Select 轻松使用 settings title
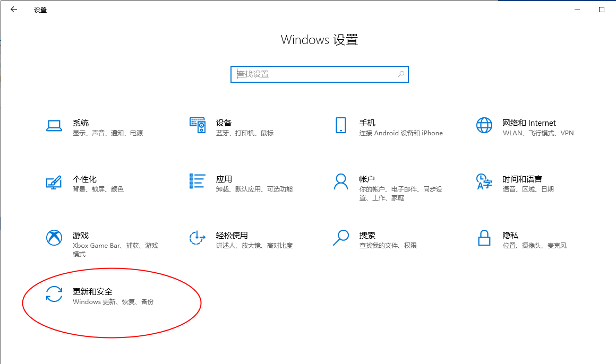616x364 pixels. 232,235
